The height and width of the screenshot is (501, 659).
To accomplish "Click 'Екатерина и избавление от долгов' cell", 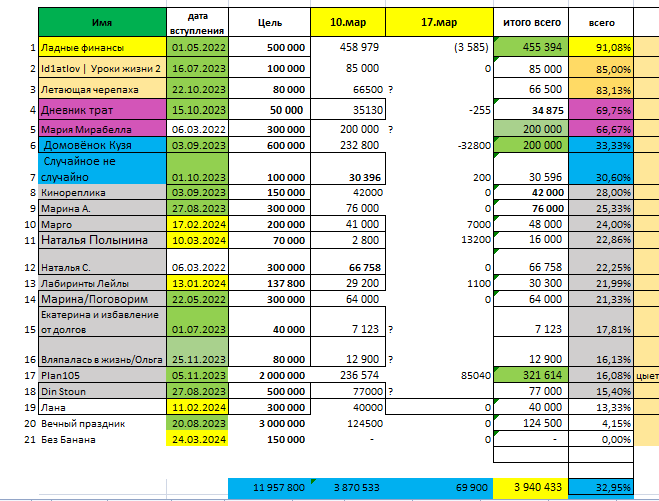I will pyautogui.click(x=102, y=322).
